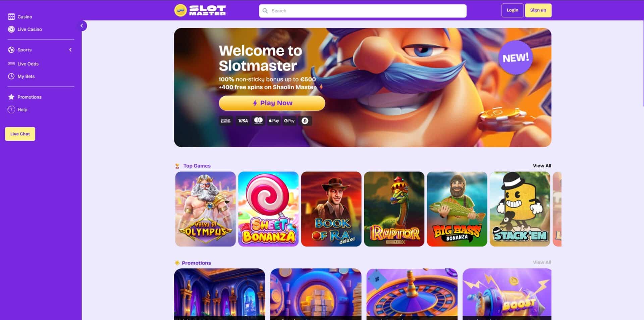Viewport: 644px width, 320px height.
Task: Open the Gates of Olympus game thumbnail
Action: point(205,209)
